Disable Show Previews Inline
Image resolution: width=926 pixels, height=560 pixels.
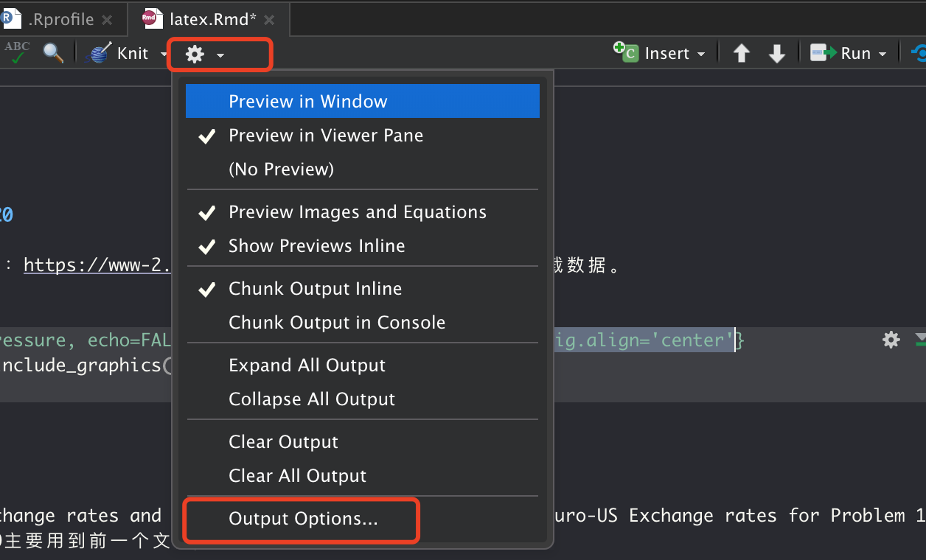[x=317, y=246]
